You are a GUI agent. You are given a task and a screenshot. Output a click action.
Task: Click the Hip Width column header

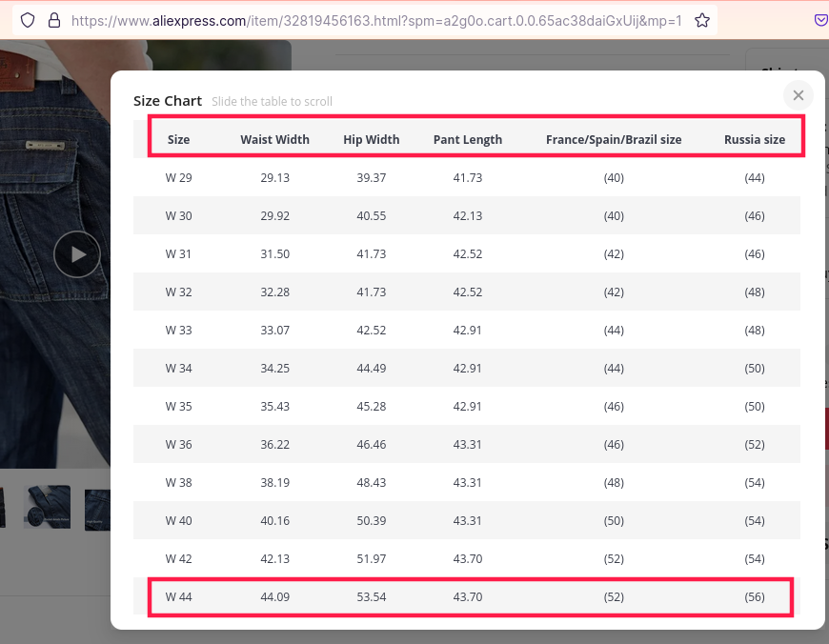371,139
